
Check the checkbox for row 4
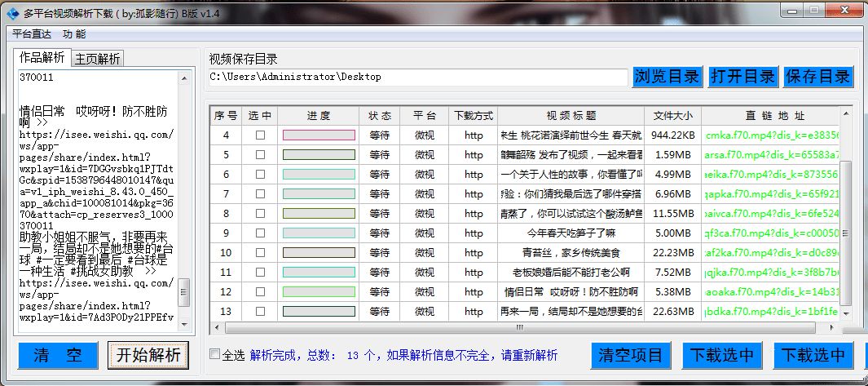pyautogui.click(x=260, y=135)
